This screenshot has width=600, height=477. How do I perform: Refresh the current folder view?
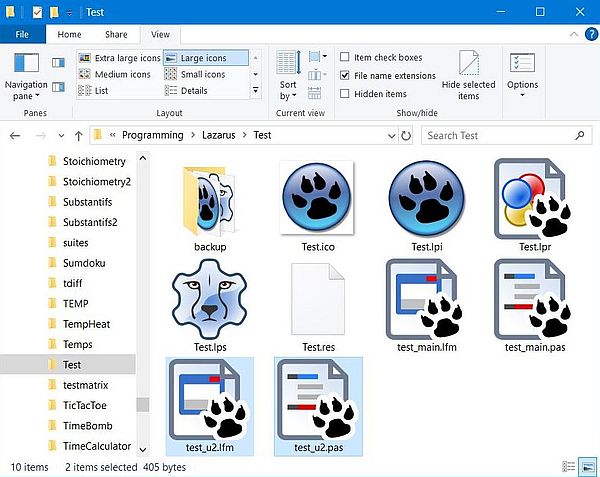coord(406,136)
